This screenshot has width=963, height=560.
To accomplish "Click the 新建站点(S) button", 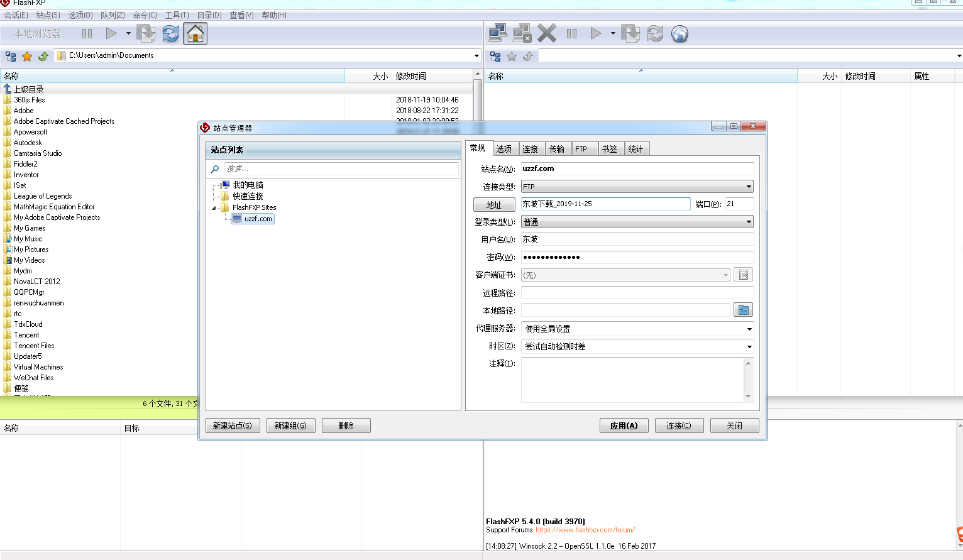I will coord(233,425).
